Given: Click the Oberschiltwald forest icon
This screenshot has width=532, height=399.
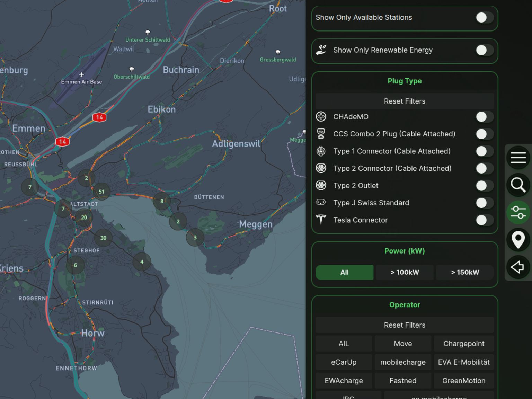Looking at the screenshot, I should pyautogui.click(x=132, y=69).
